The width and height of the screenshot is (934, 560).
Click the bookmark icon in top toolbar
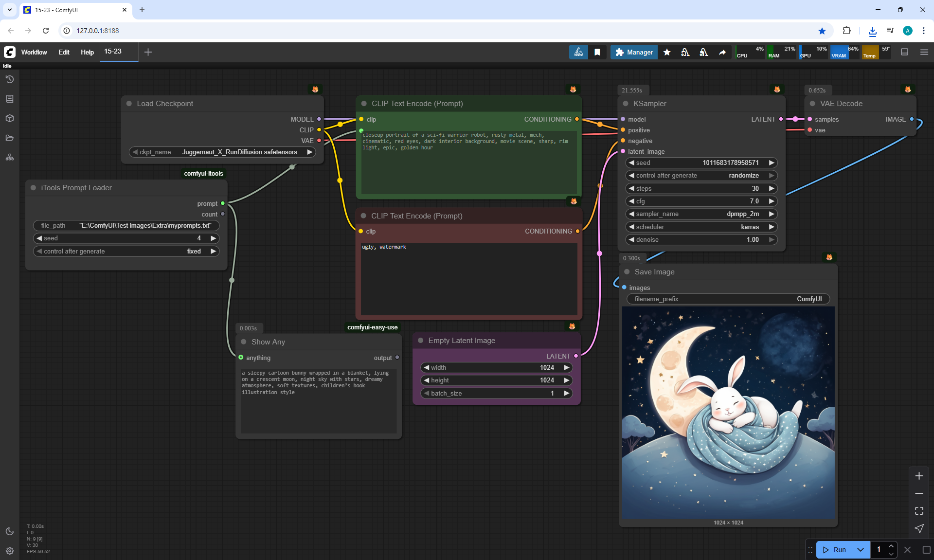[x=597, y=52]
